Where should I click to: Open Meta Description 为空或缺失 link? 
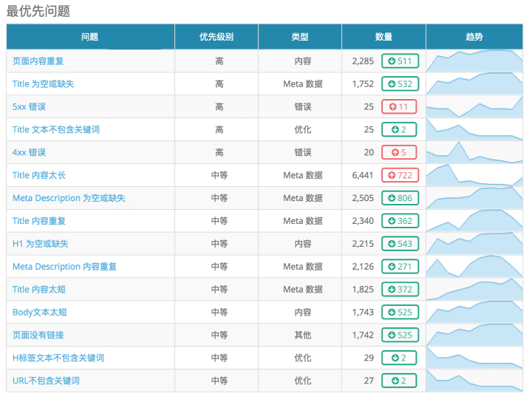[69, 198]
